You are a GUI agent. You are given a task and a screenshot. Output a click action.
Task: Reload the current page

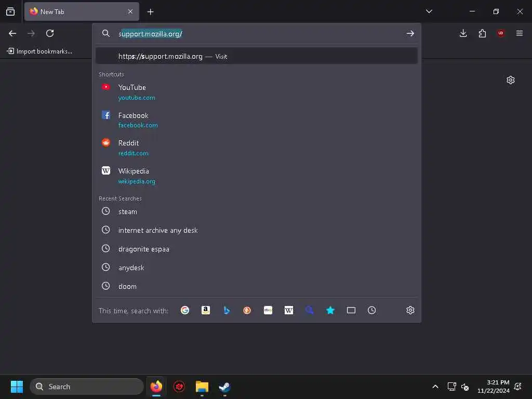pos(50,33)
